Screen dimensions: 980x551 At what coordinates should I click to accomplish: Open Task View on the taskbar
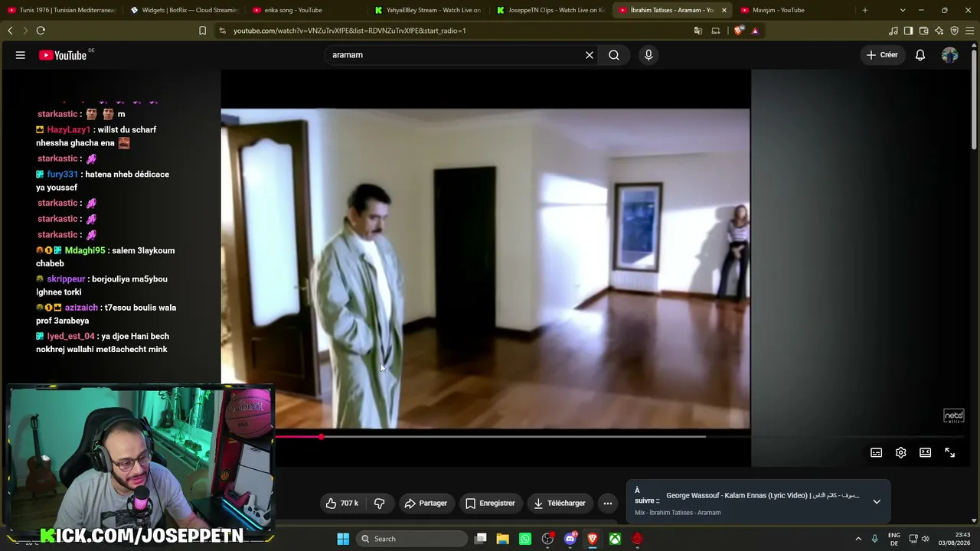tap(481, 539)
